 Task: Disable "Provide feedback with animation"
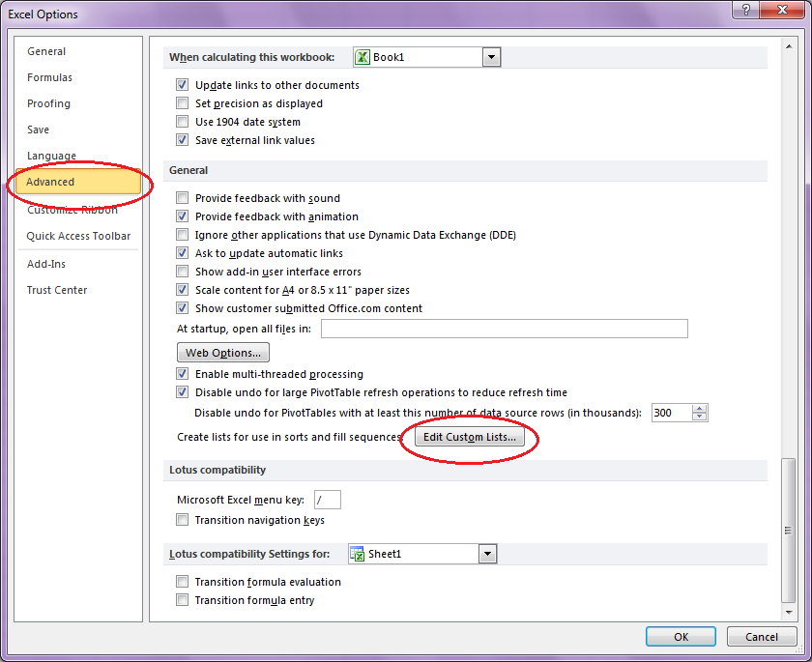tap(182, 216)
